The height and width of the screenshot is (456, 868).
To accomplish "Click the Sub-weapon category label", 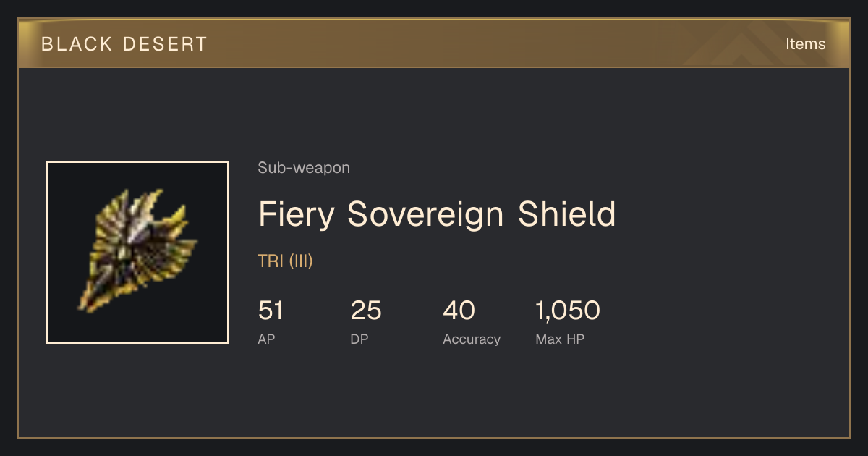I will pyautogui.click(x=304, y=168).
